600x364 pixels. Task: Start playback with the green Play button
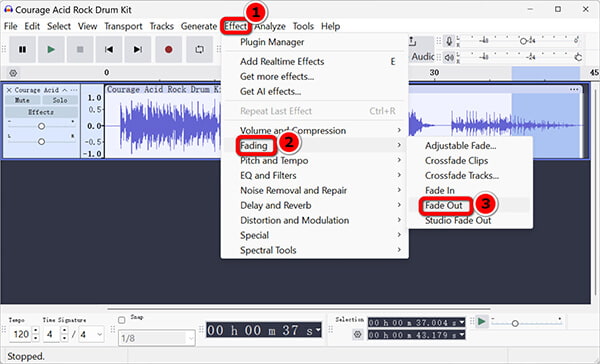coord(51,49)
